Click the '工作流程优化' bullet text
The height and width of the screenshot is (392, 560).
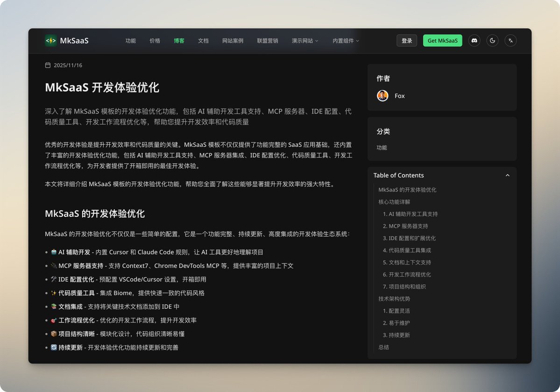tap(77, 320)
